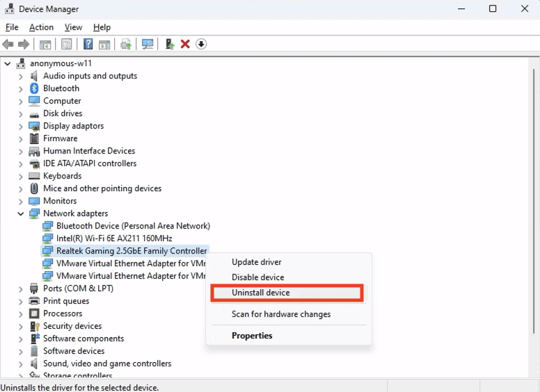
Task: Click the Bluetooth category icon
Action: pyautogui.click(x=34, y=88)
